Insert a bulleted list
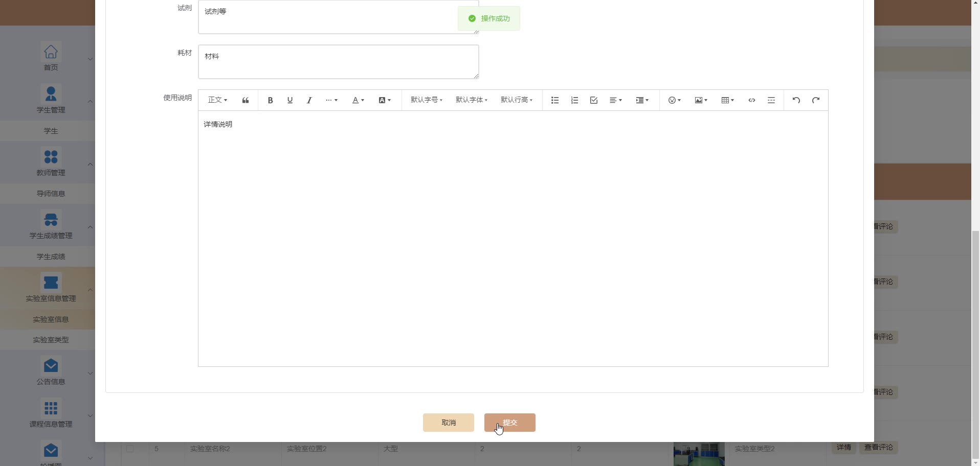The image size is (980, 466). pos(555,100)
